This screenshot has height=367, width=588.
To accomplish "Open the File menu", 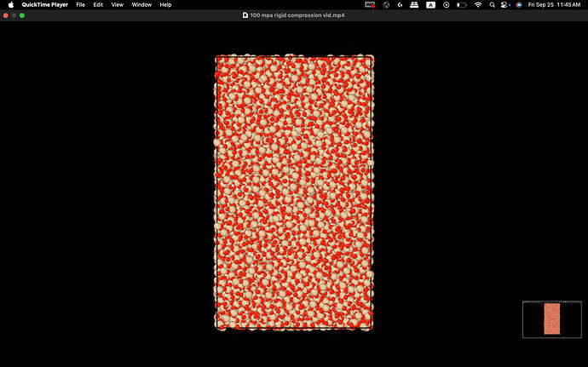I will point(80,5).
